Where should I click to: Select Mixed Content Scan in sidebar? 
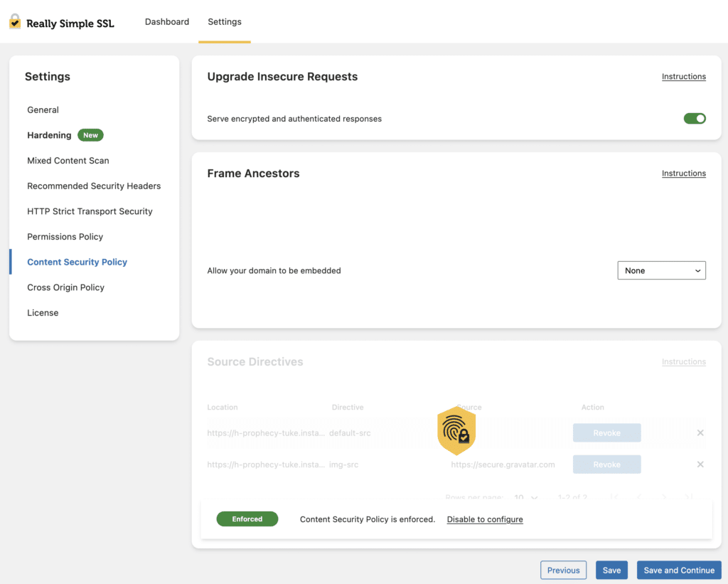coord(68,161)
